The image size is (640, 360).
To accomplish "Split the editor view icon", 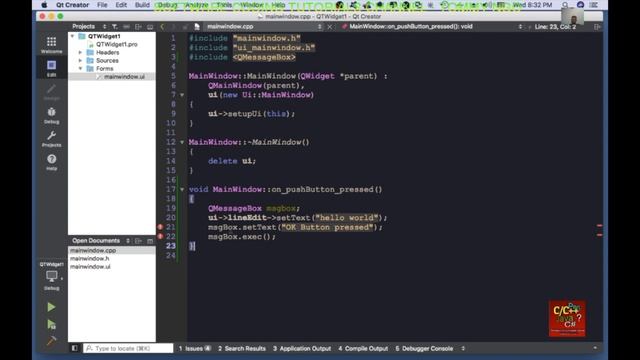I will point(597,27).
